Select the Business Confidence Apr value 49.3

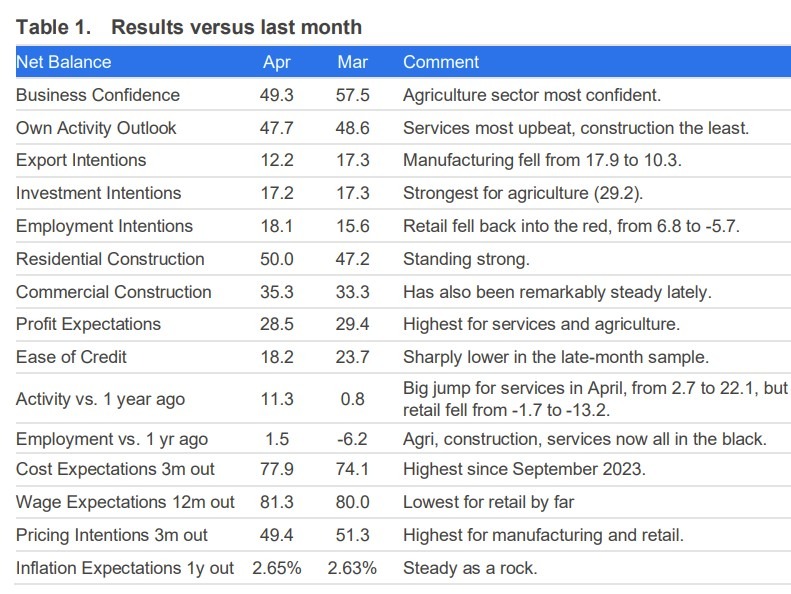click(x=277, y=95)
